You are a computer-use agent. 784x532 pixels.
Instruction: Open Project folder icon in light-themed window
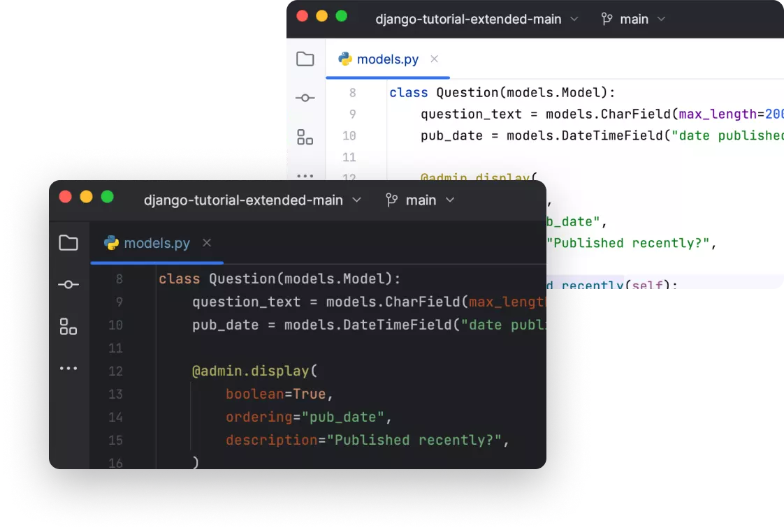coord(305,59)
